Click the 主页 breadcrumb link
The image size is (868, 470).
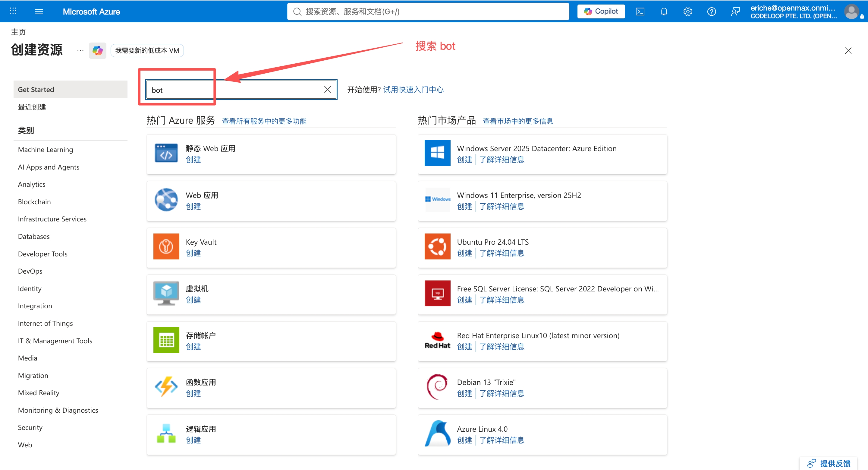[x=18, y=32]
